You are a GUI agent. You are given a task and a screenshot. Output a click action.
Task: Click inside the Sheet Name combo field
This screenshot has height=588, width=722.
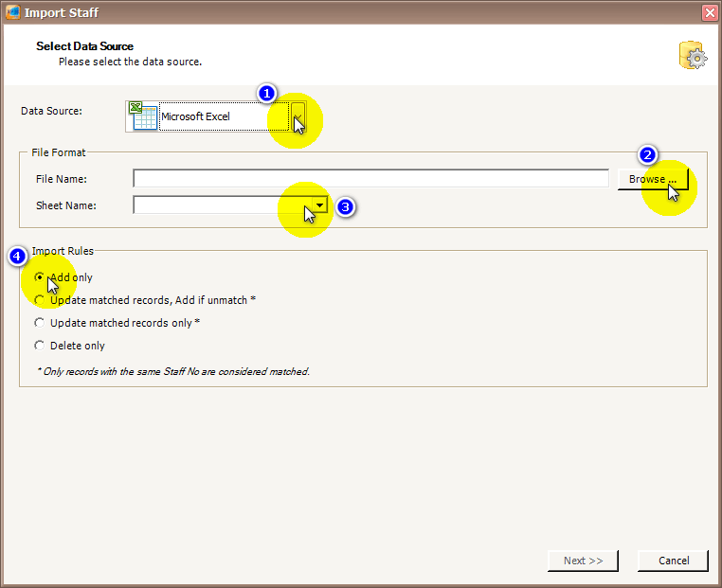point(223,205)
